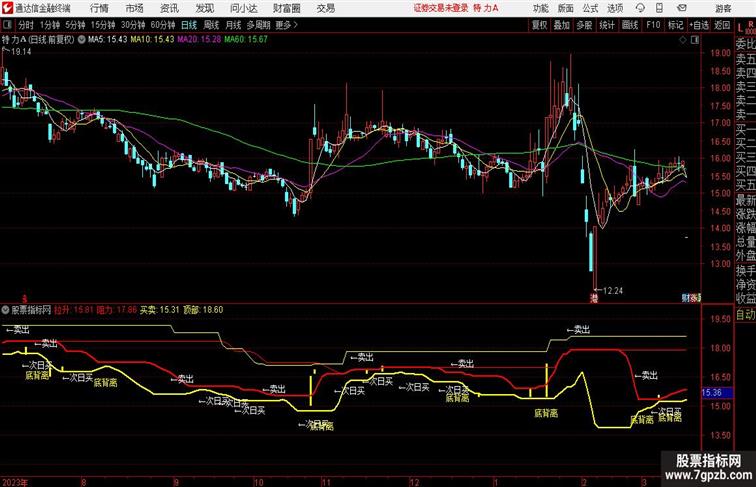Open the 发现 menu
The width and height of the screenshot is (756, 487).
tap(204, 8)
